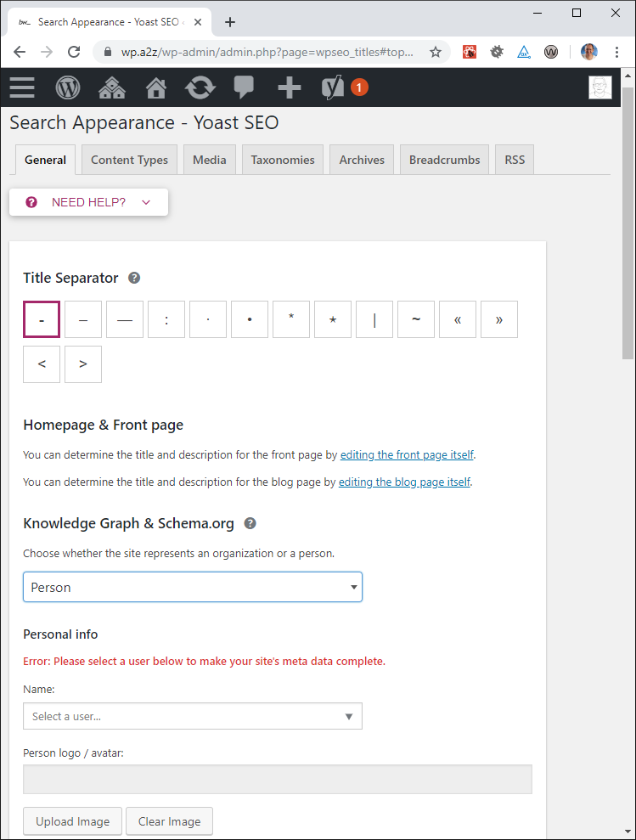Click the WordPress logo in admin bar
This screenshot has height=840, width=636.
coord(68,87)
